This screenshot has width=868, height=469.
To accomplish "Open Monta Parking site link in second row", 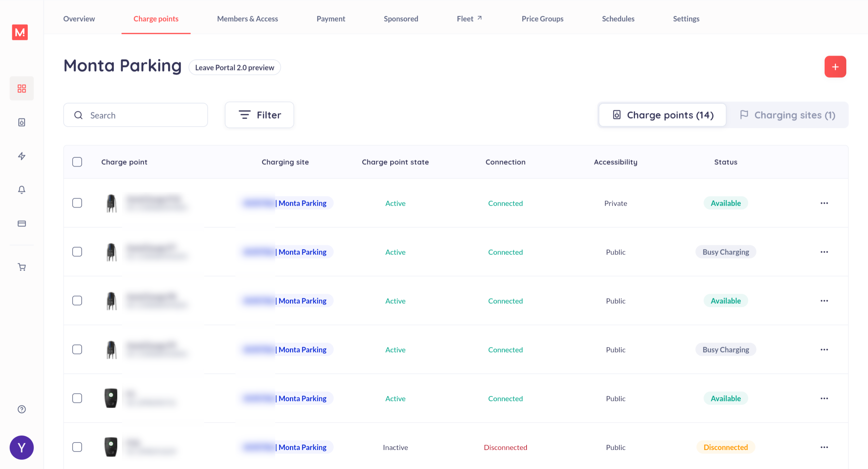I will pos(302,252).
